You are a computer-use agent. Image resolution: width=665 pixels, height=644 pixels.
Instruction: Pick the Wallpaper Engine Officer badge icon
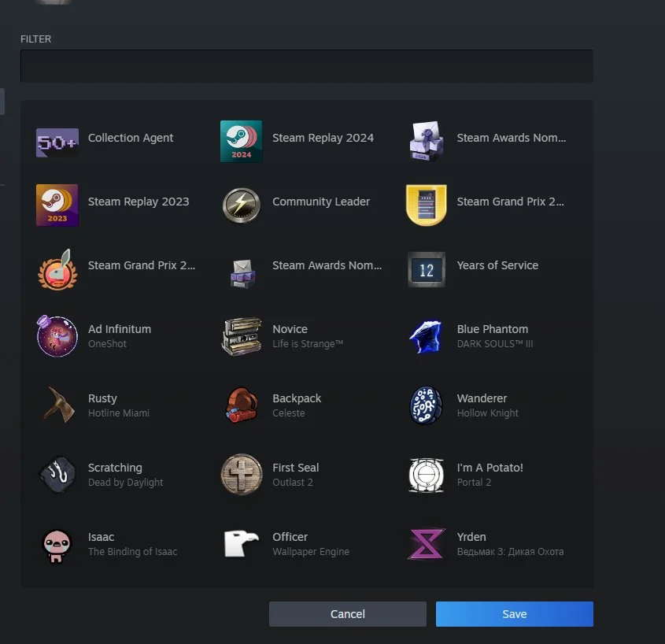(241, 544)
